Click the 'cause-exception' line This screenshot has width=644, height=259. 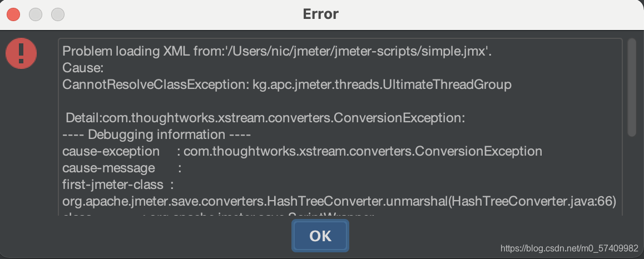[x=302, y=151]
